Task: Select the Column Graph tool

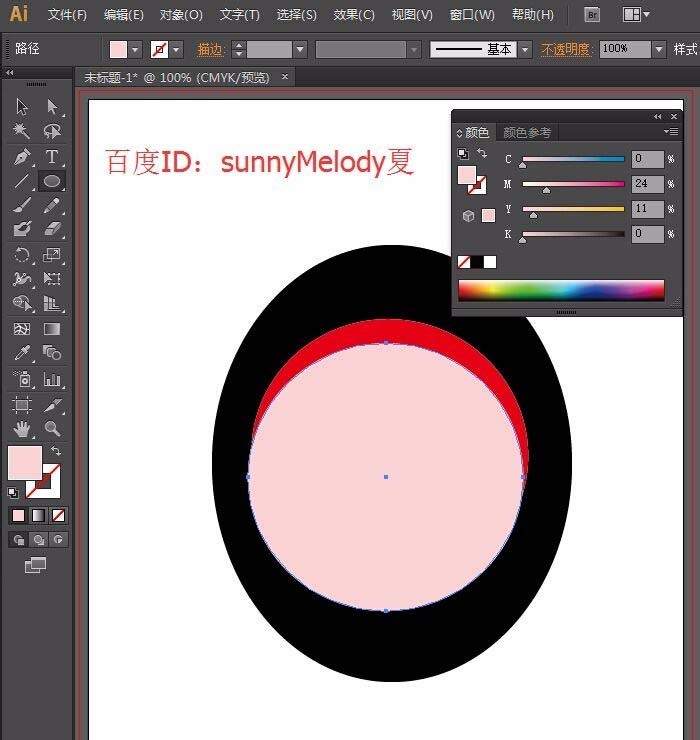Action: tap(52, 379)
